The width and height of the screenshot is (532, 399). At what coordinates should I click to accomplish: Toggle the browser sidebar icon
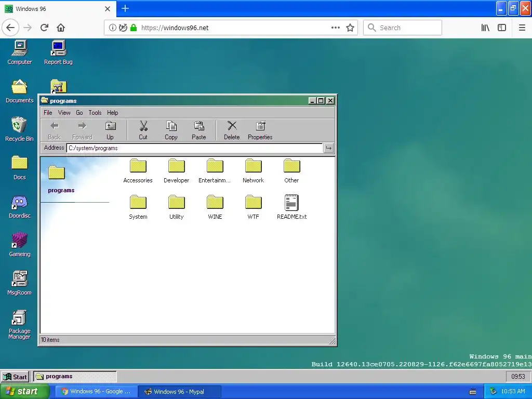[502, 28]
